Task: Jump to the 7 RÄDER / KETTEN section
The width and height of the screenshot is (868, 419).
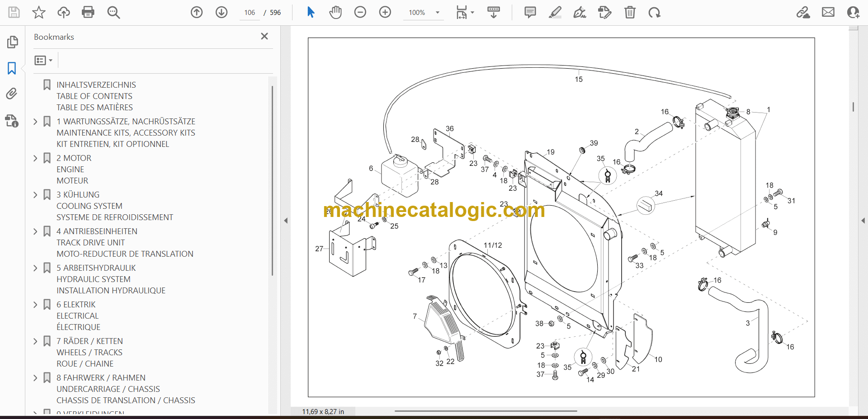Action: (90, 352)
